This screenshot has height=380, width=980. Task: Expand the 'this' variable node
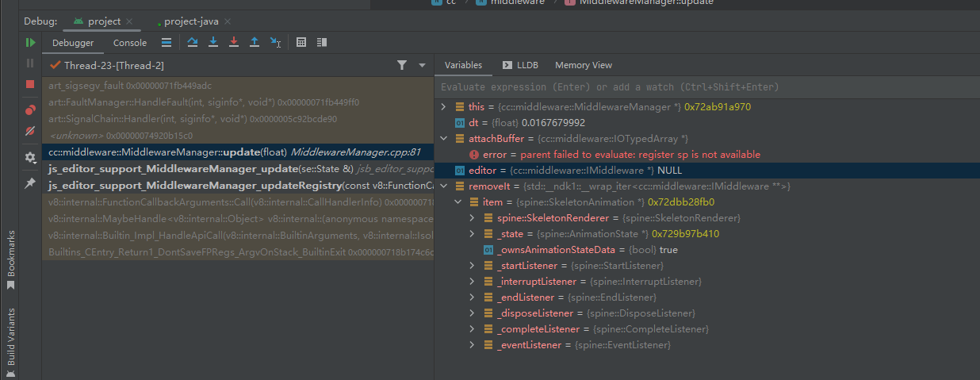click(444, 106)
